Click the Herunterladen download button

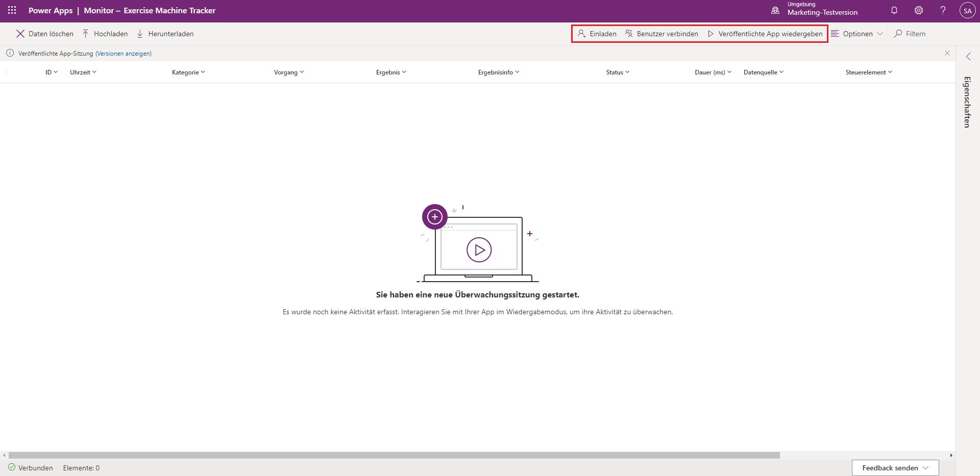165,34
